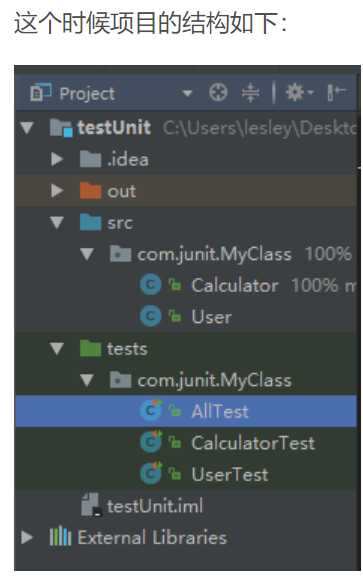Collapse the src folder

57,223
